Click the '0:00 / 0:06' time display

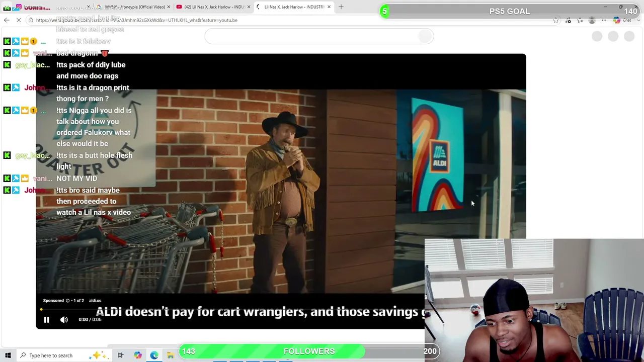[90, 319]
